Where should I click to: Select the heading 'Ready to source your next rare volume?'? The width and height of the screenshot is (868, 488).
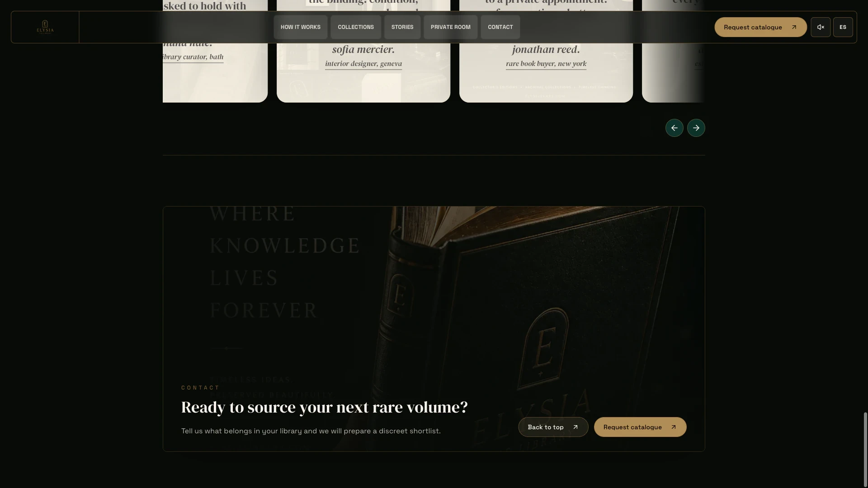[325, 407]
